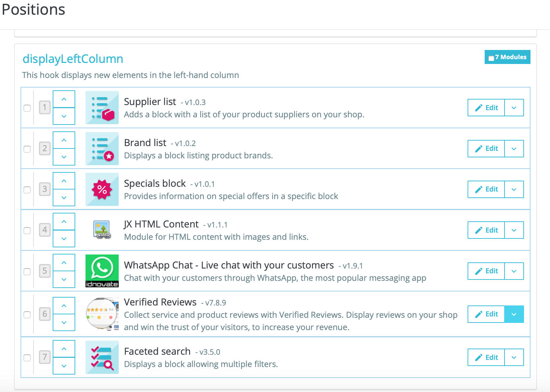This screenshot has width=550, height=392.
Task: Tick the Supplier list checkbox
Action: pyautogui.click(x=27, y=108)
